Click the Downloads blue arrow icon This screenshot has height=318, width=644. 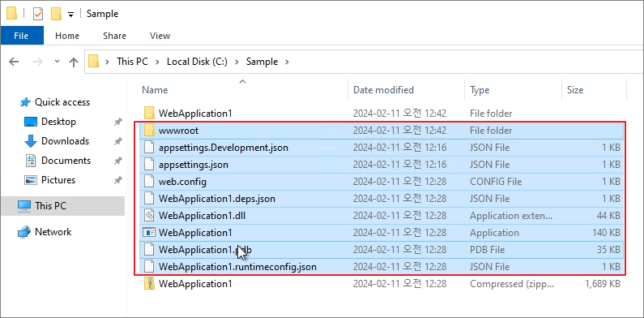[x=31, y=141]
